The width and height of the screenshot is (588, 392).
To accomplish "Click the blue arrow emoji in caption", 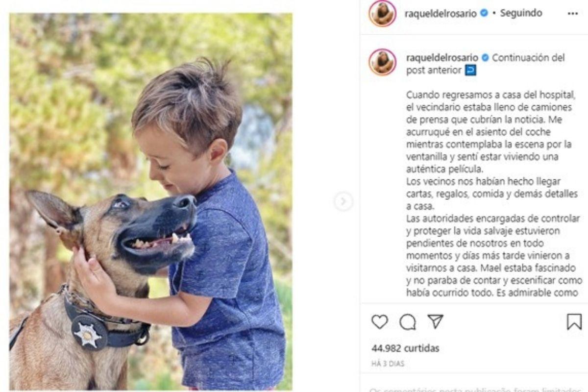I will pos(470,71).
